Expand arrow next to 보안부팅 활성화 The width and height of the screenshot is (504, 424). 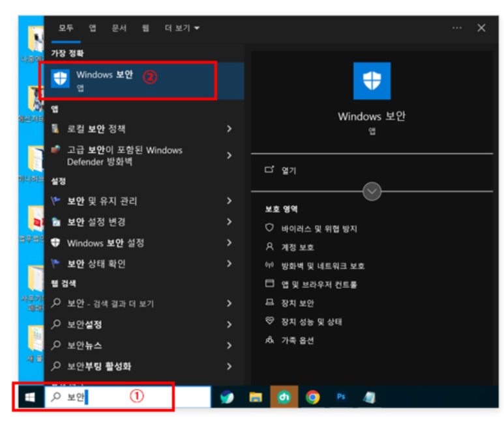229,366
